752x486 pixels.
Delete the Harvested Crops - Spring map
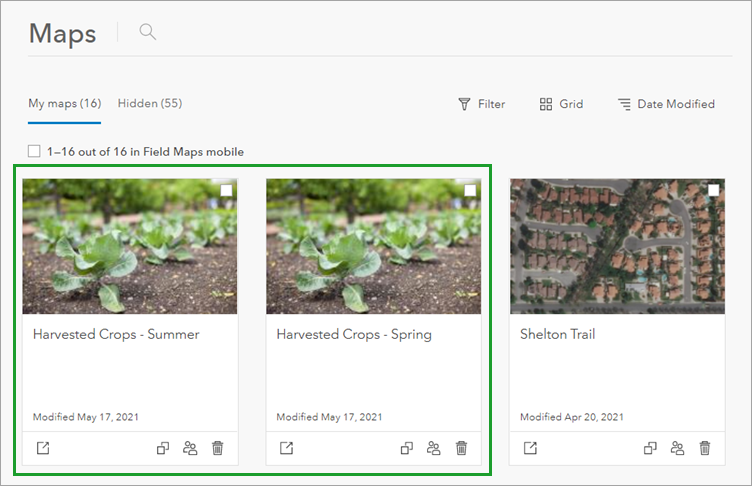(461, 448)
